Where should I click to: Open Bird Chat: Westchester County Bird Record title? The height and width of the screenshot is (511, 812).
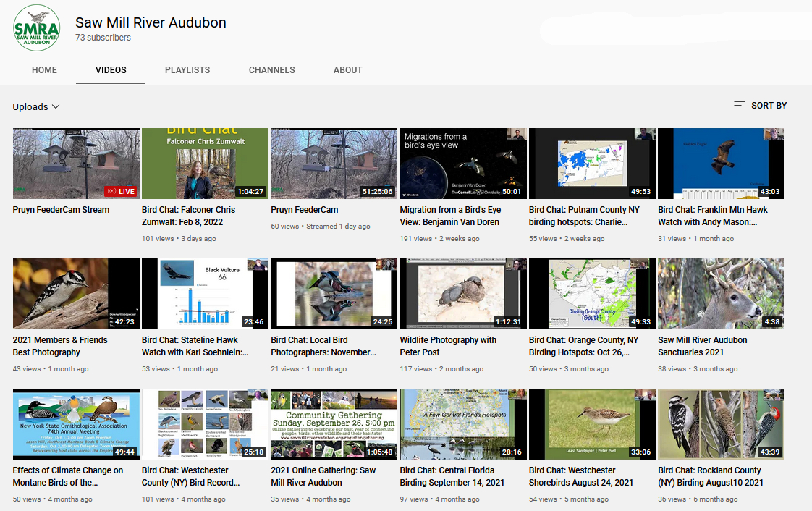point(190,476)
